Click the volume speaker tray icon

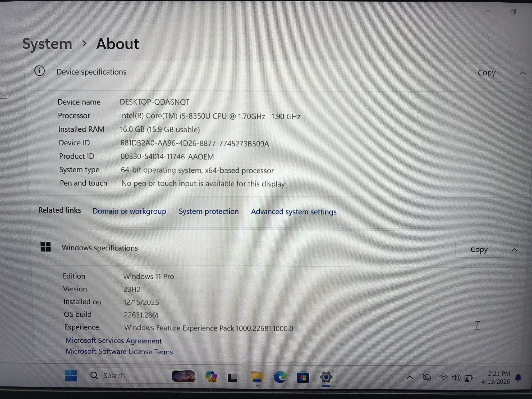[456, 378]
